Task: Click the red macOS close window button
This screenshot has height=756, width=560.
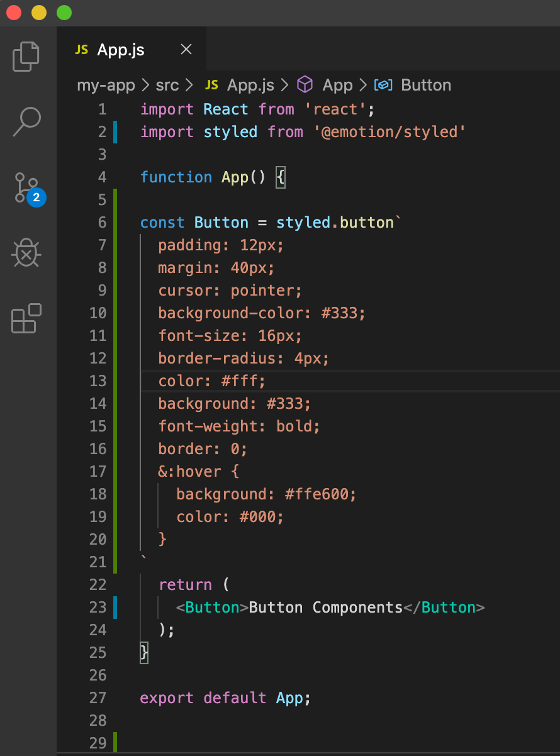Action: click(14, 13)
